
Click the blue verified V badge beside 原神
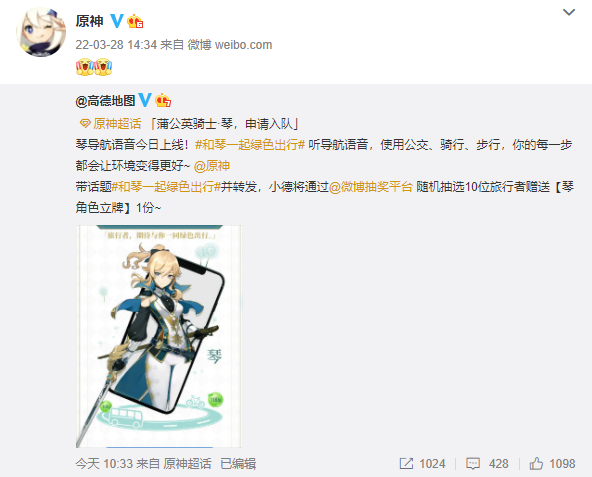pyautogui.click(x=117, y=21)
